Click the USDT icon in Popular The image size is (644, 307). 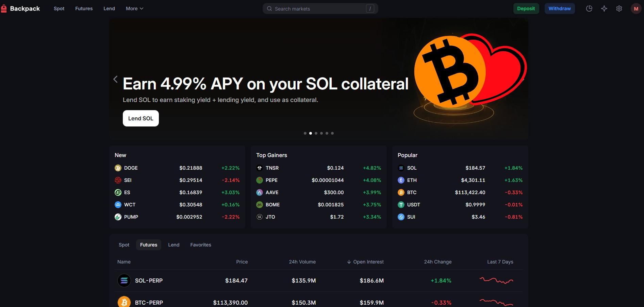401,205
